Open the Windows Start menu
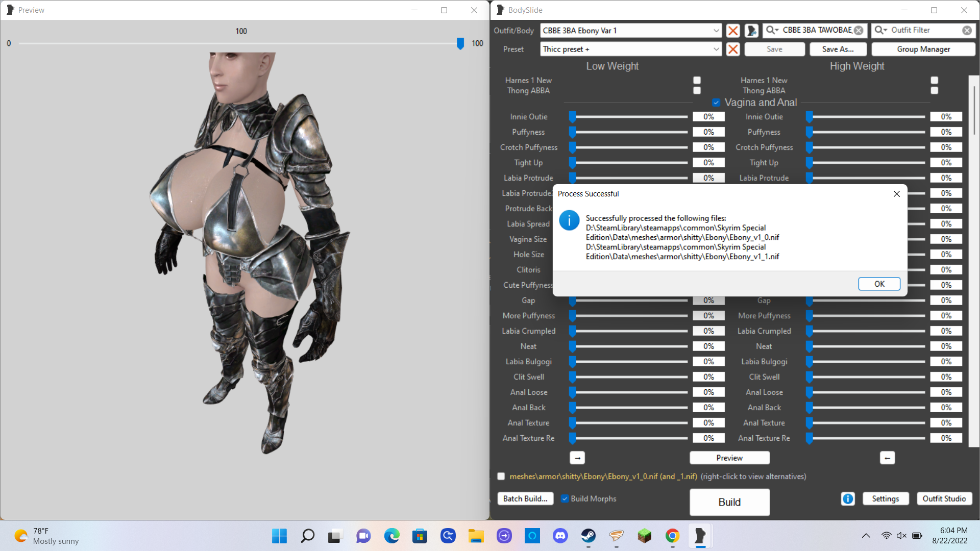The width and height of the screenshot is (980, 551). click(279, 536)
